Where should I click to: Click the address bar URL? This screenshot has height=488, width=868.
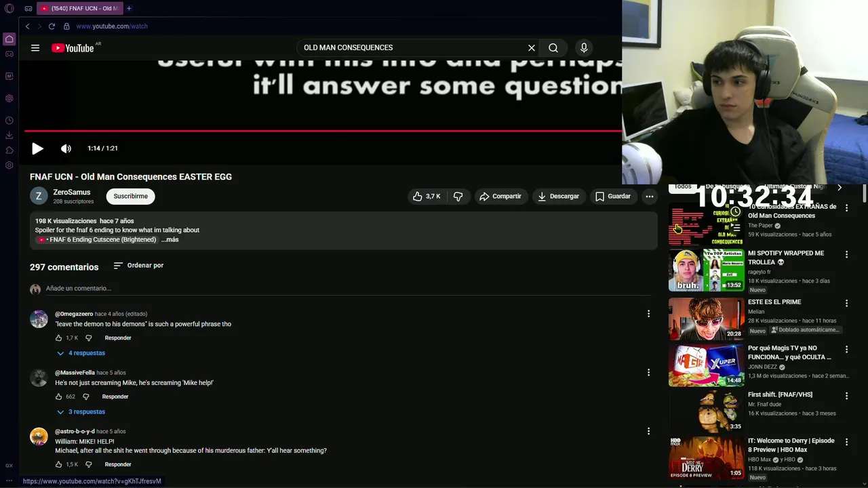pos(112,26)
